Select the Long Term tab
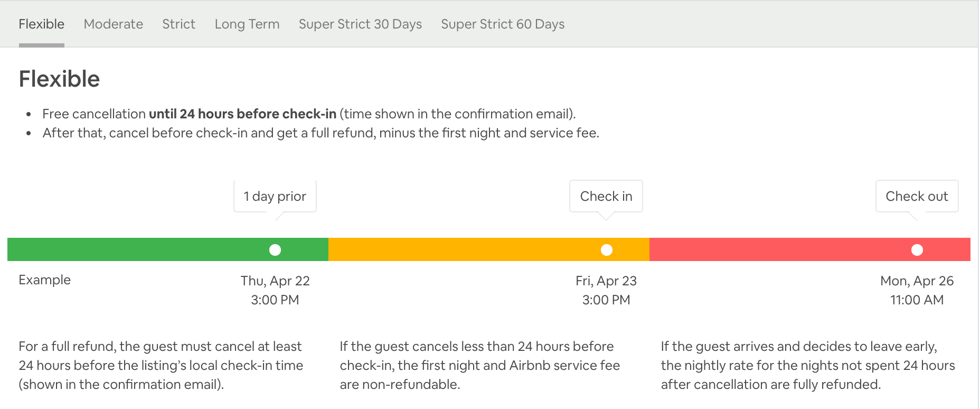Image resolution: width=980 pixels, height=409 pixels. point(247,24)
